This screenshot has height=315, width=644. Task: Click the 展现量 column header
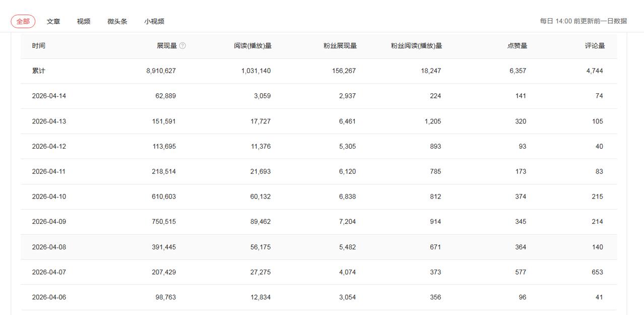click(x=167, y=46)
